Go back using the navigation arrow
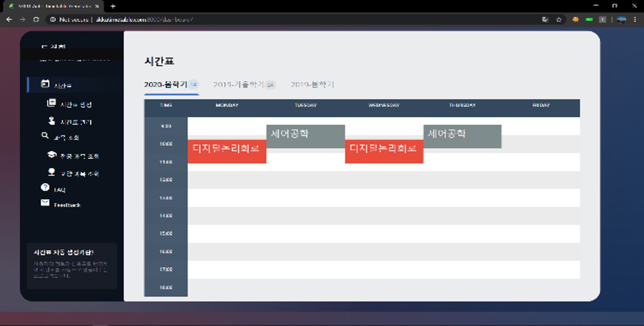644x326 pixels. [9, 19]
